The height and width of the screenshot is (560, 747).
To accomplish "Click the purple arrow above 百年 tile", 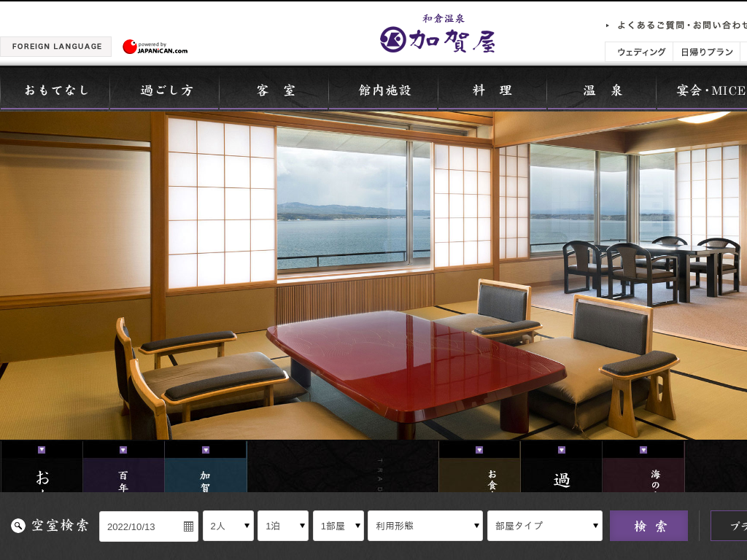I will [x=123, y=450].
